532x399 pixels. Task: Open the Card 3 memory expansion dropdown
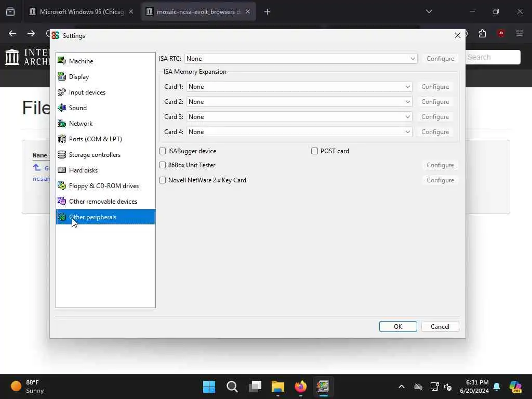(299, 117)
